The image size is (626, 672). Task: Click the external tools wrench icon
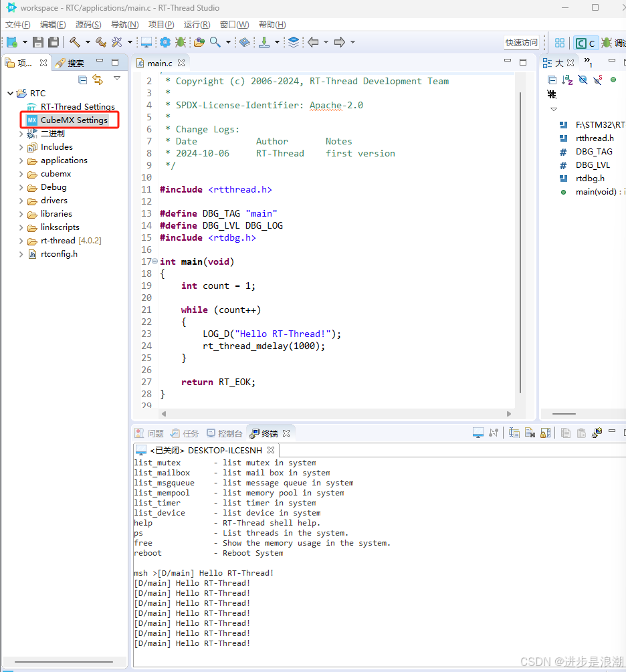coord(115,41)
